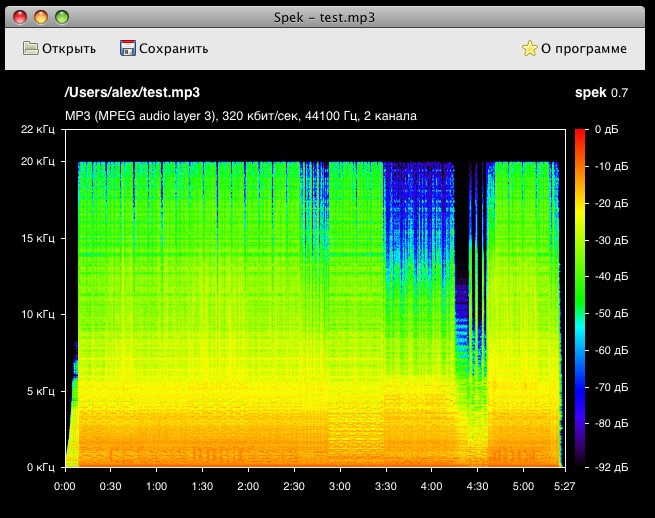Click the 0:30 time axis label
655x518 pixels.
coord(110,486)
